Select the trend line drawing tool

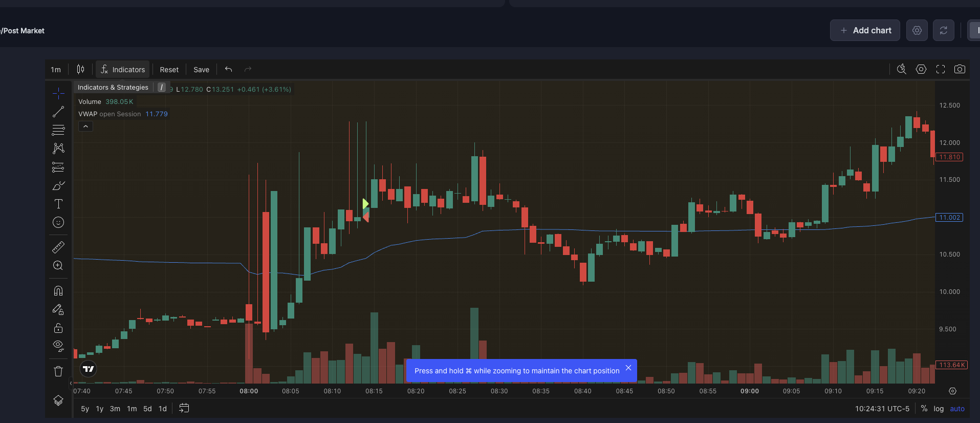(x=58, y=112)
